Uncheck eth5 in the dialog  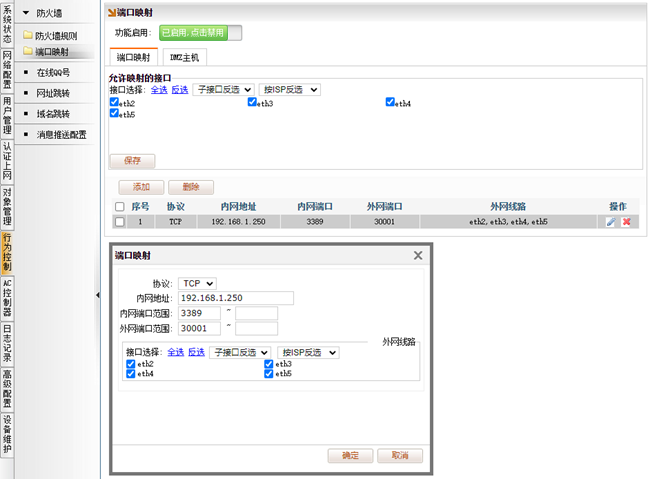click(x=269, y=374)
